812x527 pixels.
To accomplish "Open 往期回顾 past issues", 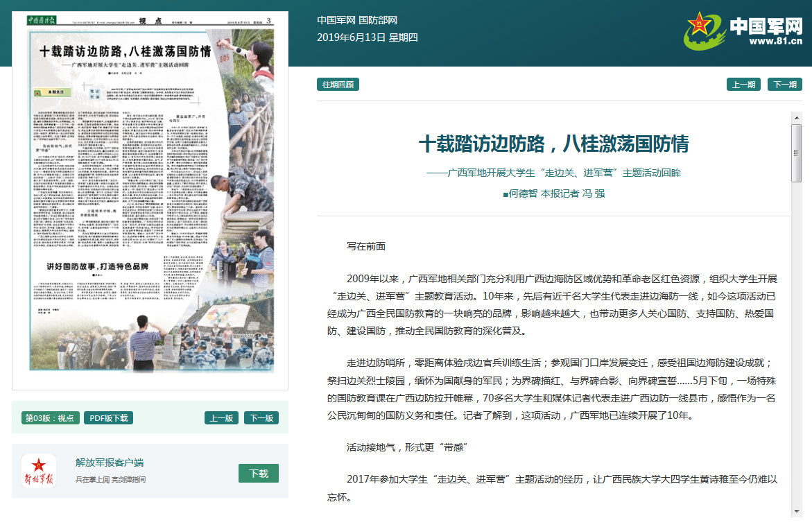I will [x=338, y=85].
